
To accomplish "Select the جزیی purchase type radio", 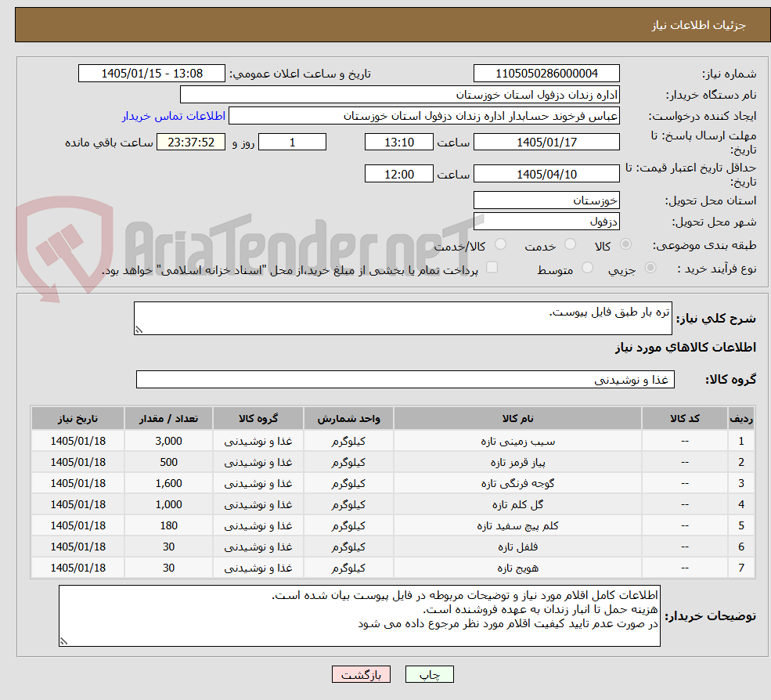I will [650, 268].
